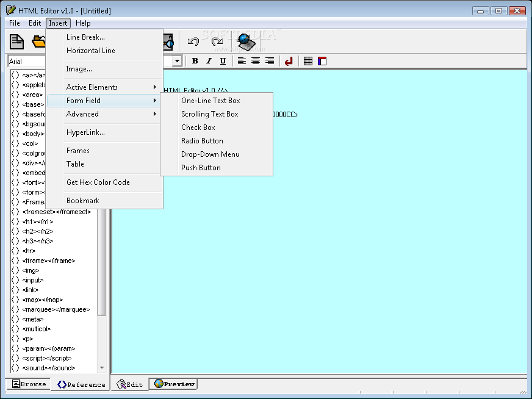Open the Help menu
Screen dimensions: 532x399
[83, 23]
